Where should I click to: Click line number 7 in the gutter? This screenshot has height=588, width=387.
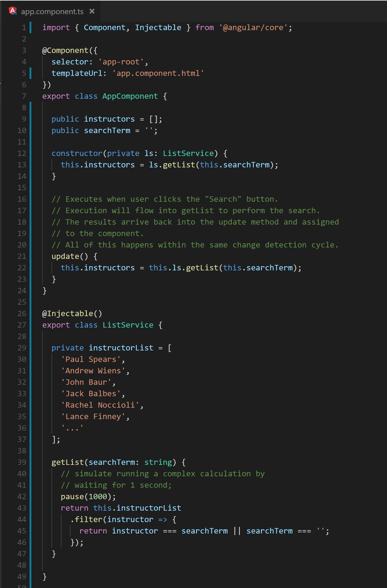point(24,96)
